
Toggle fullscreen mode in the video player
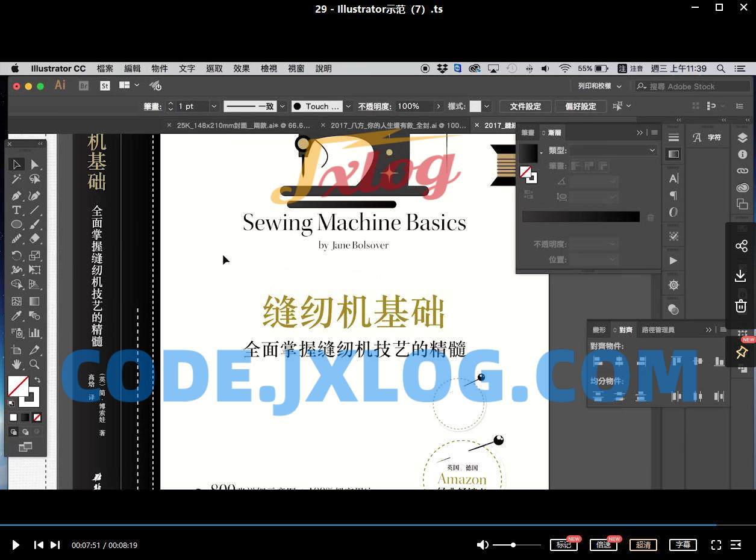pyautogui.click(x=716, y=545)
